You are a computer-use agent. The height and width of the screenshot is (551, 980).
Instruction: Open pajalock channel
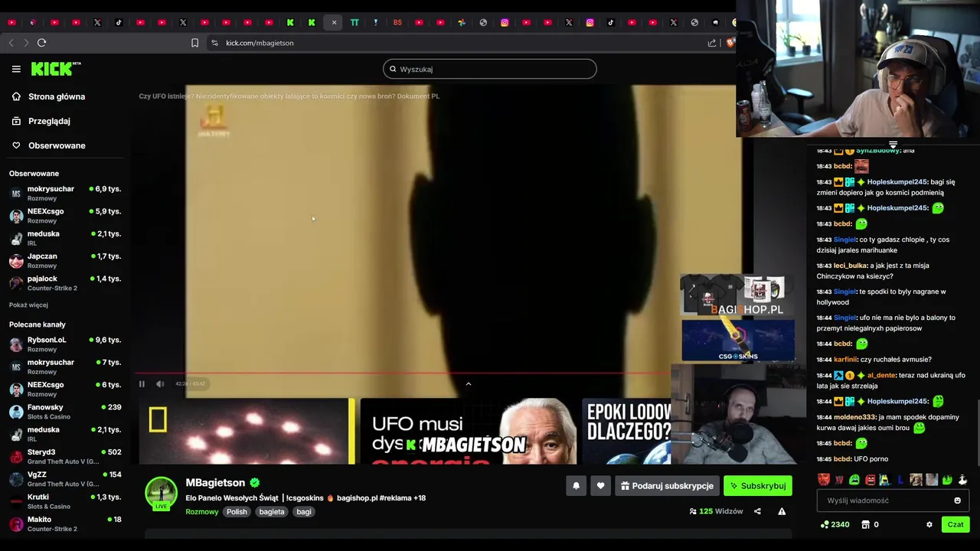[65, 283]
